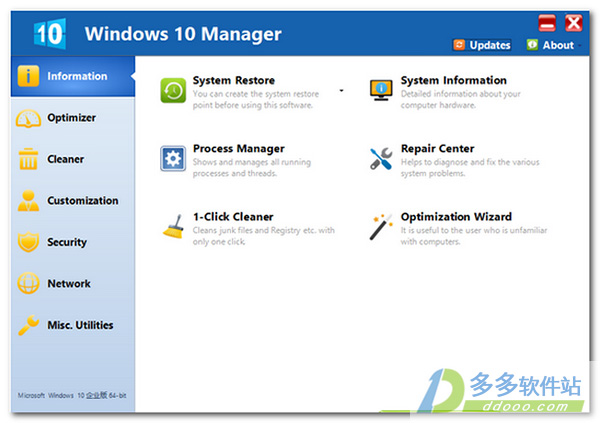Click the Windows 10 Manager logo icon

[50, 34]
